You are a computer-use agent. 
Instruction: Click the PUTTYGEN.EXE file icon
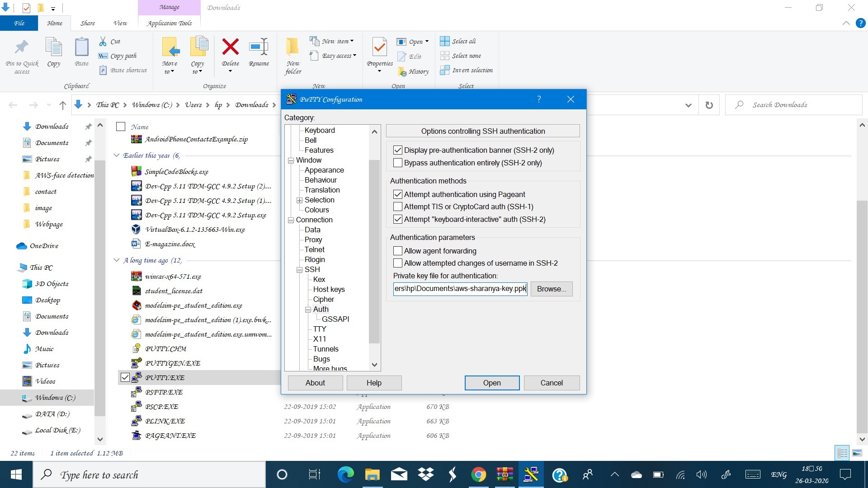click(136, 363)
